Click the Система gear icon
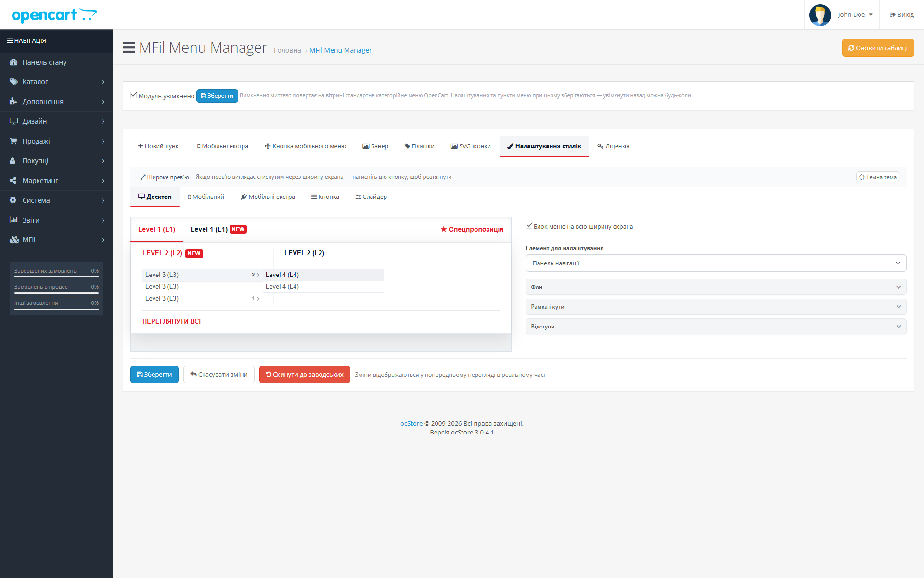Image resolution: width=924 pixels, height=578 pixels. pos(13,200)
